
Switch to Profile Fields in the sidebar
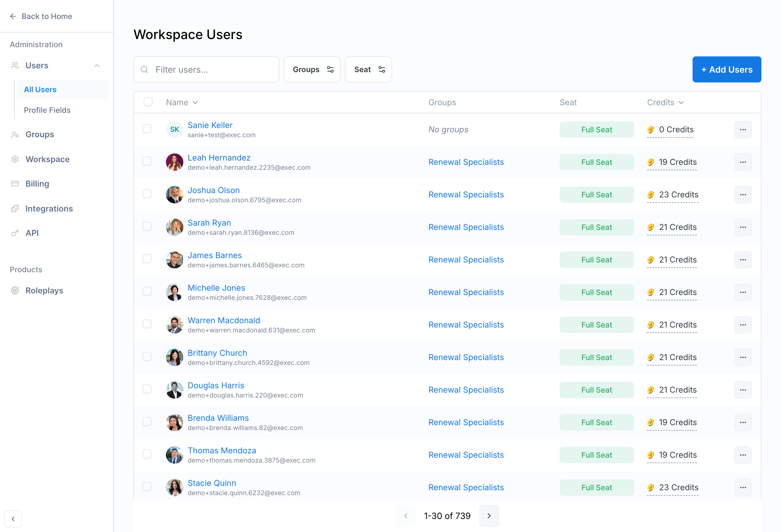coord(47,110)
